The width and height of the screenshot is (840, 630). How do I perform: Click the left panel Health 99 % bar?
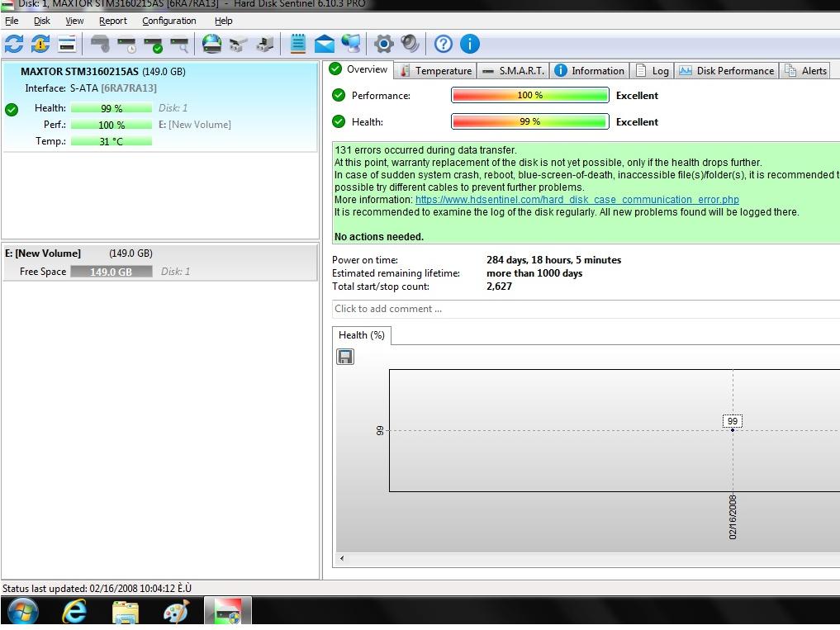(x=112, y=108)
